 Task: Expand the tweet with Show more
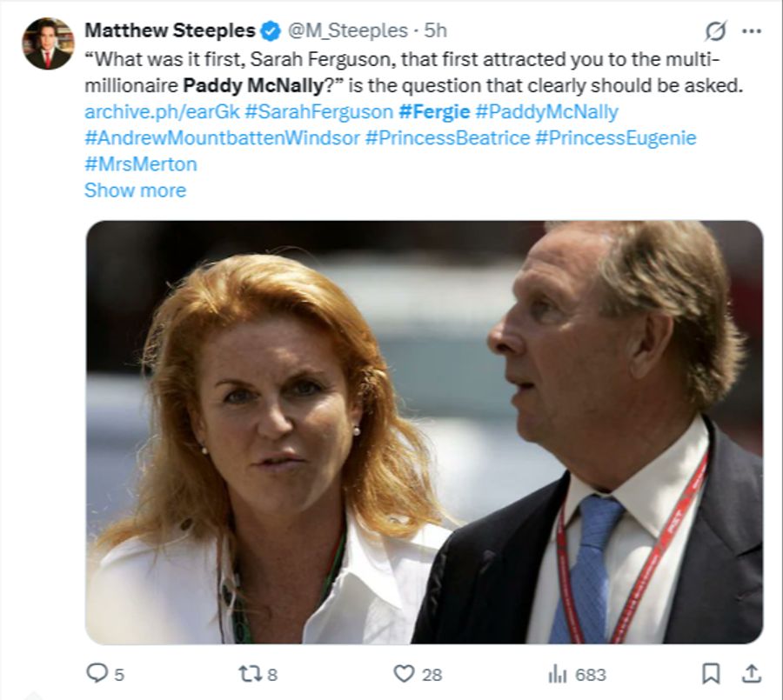coord(136,190)
